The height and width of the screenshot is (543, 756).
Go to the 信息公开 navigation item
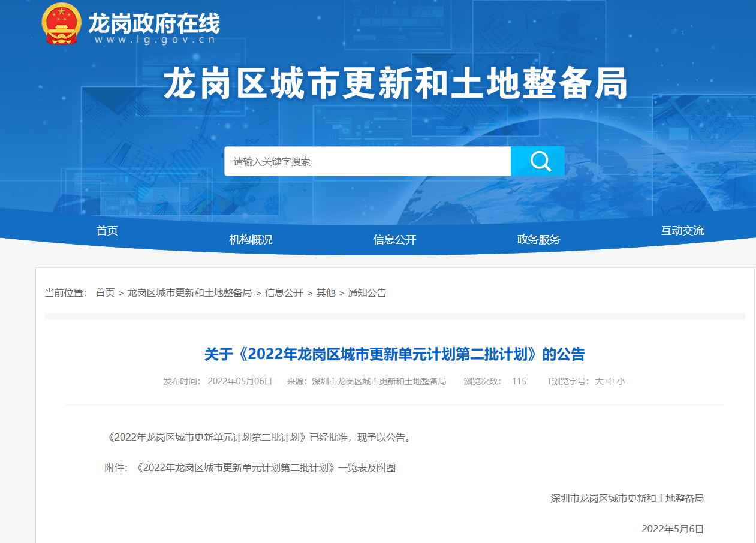[x=394, y=240]
